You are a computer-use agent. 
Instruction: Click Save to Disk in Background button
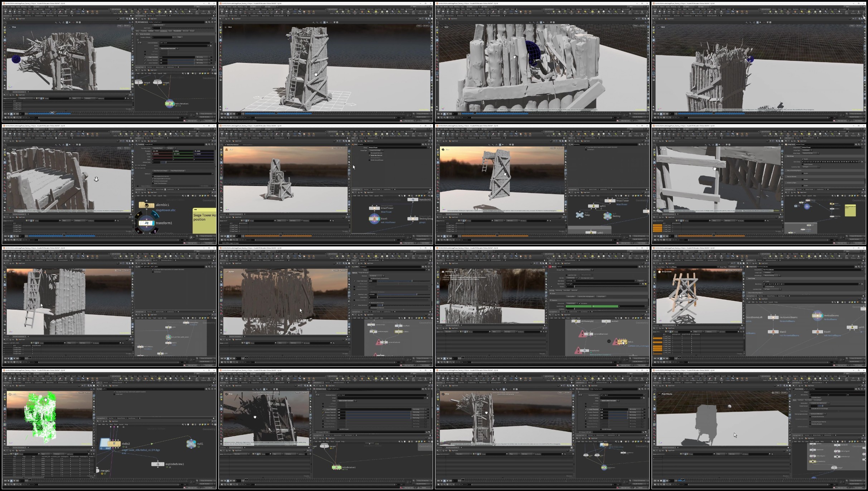click(x=586, y=296)
